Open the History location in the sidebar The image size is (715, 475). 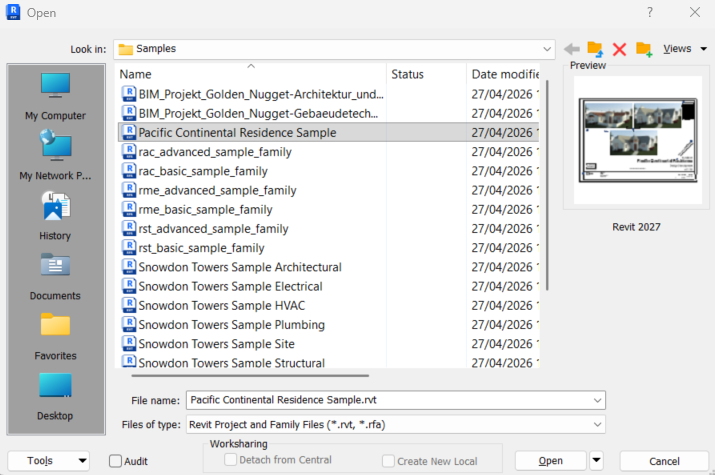(55, 216)
